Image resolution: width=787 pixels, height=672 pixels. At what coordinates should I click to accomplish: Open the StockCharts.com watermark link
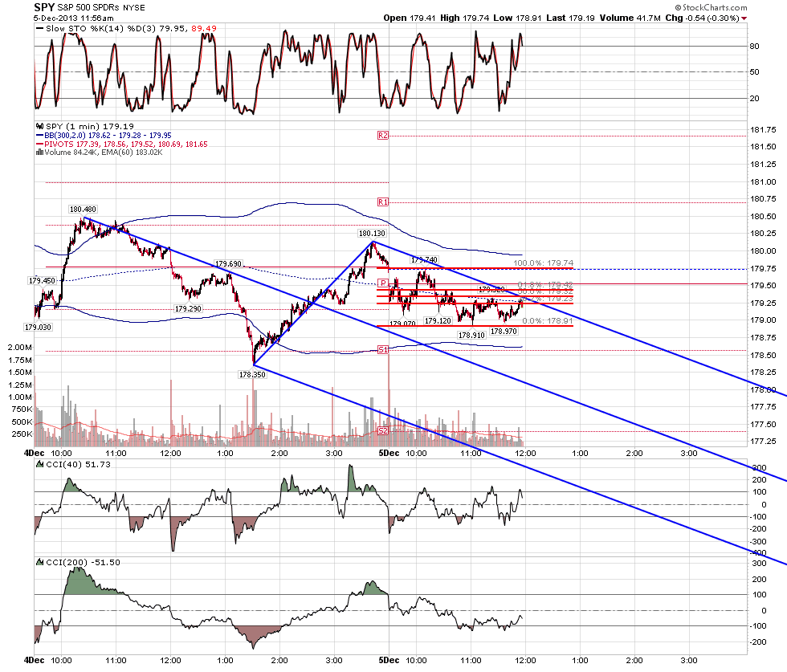tap(711, 7)
